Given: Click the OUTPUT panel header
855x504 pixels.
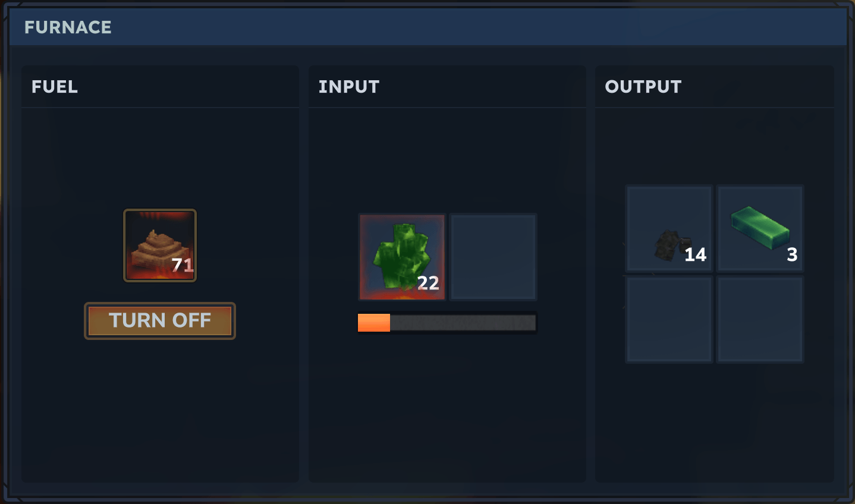Looking at the screenshot, I should [x=643, y=87].
